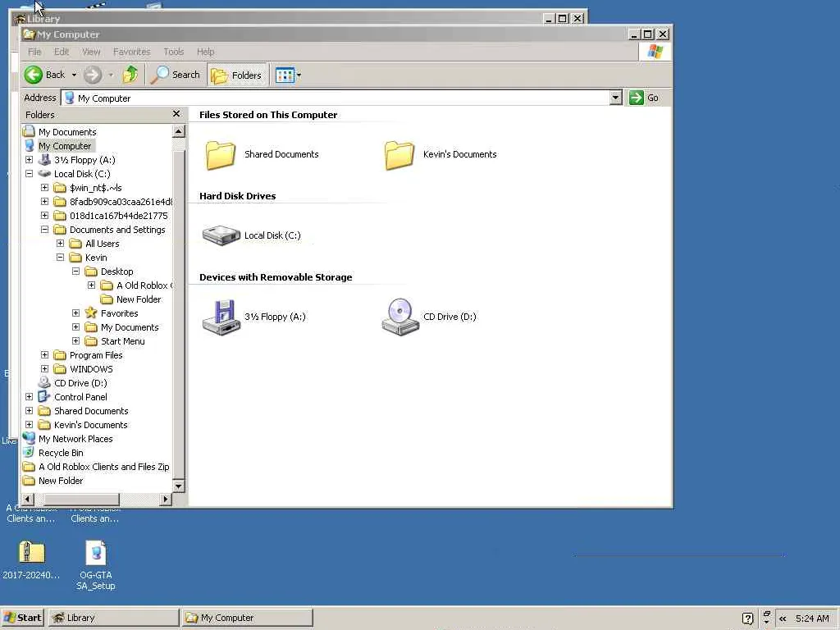This screenshot has width=840, height=630.
Task: Open the Search magnifier tool
Action: point(176,75)
